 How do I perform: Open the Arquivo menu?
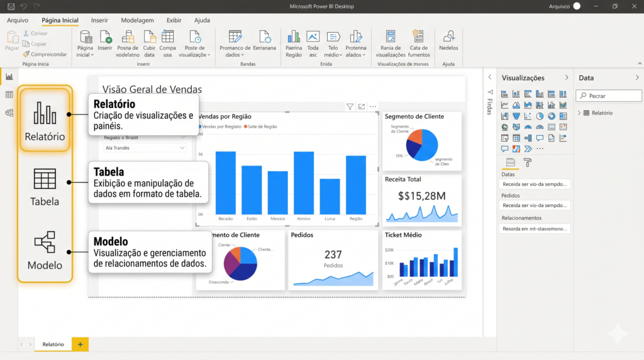[18, 20]
